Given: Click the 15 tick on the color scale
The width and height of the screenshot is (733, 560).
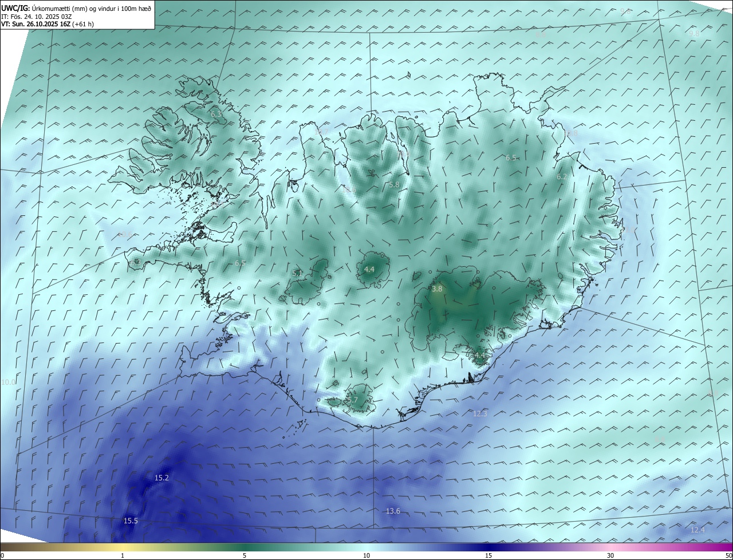Looking at the screenshot, I should [x=488, y=555].
